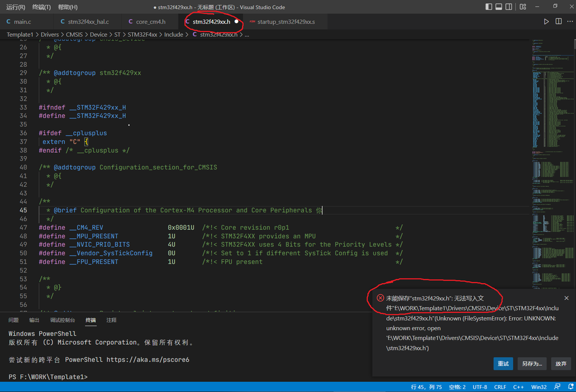Screen dimensions: 576x392
Task: Click #ifndef __STM32F429xx_H on line 33
Action: [82, 107]
